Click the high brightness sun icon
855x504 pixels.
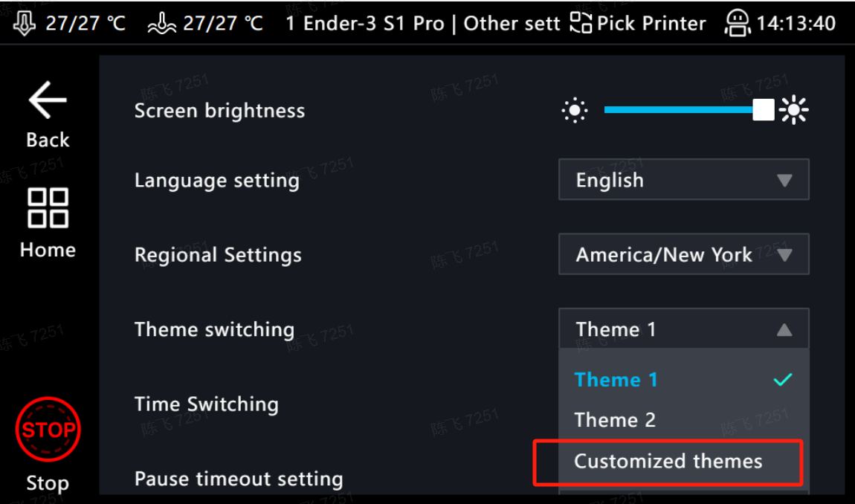[793, 110]
